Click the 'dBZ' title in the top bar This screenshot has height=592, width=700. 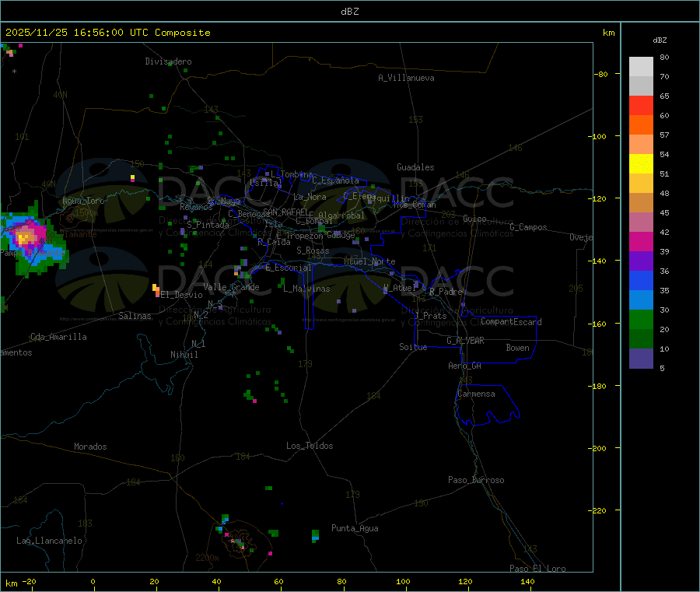coord(349,12)
